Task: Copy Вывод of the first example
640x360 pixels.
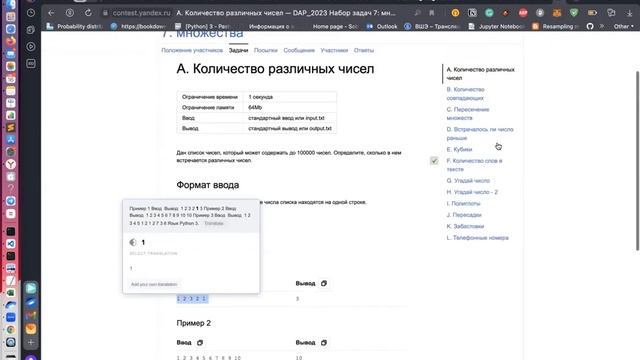Action: click(x=324, y=283)
